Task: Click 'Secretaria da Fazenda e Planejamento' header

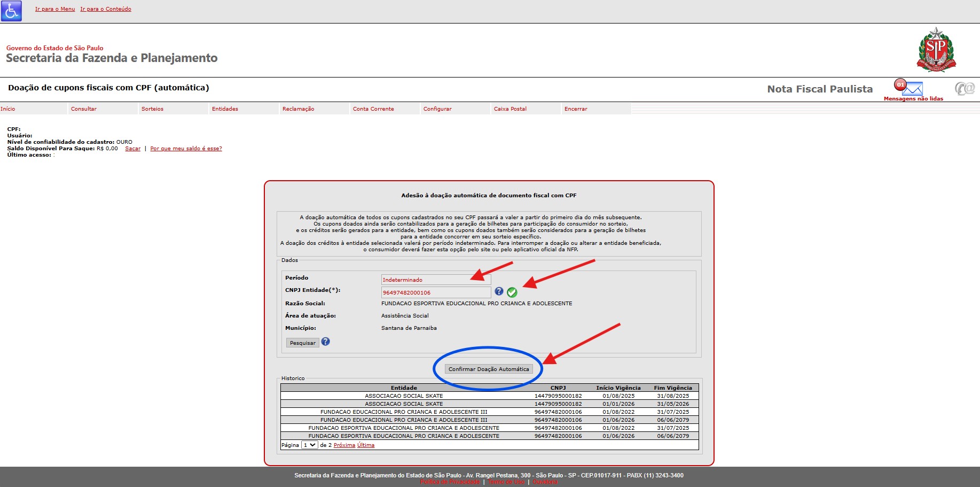Action: pyautogui.click(x=112, y=58)
